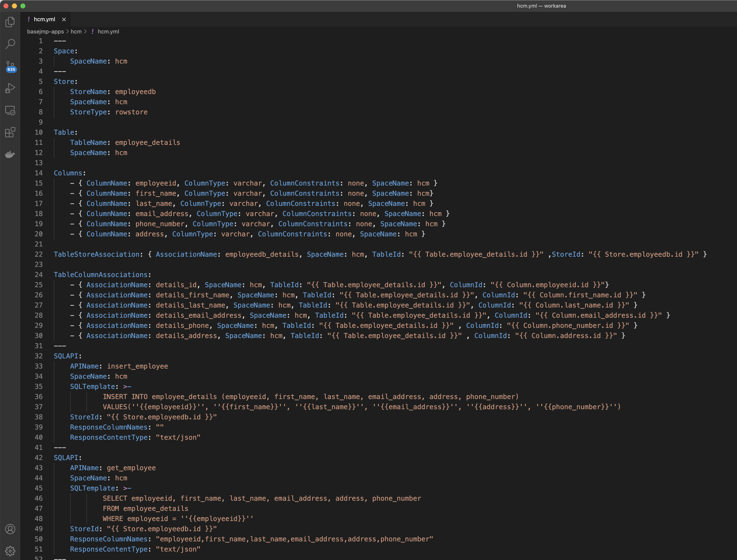Click the yellow macOS minimize button
This screenshot has width=737, height=560.
click(x=14, y=6)
